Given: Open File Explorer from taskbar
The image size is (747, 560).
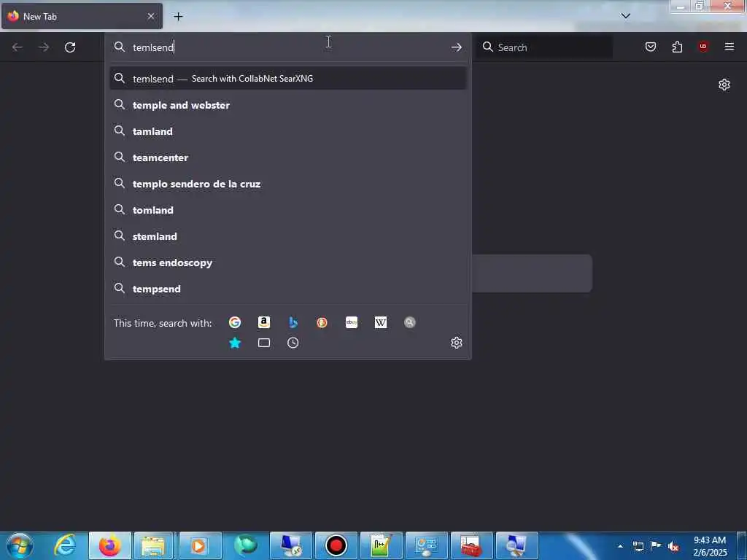Looking at the screenshot, I should (x=153, y=545).
